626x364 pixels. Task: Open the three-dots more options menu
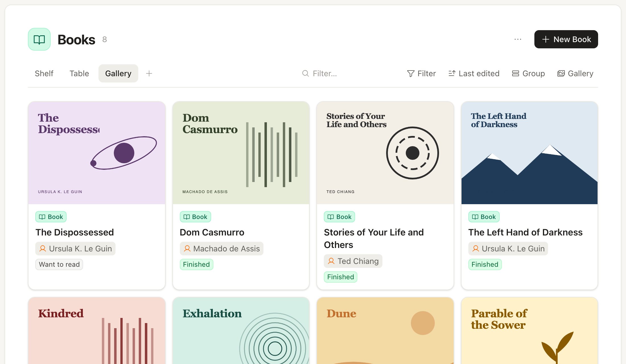[518, 39]
